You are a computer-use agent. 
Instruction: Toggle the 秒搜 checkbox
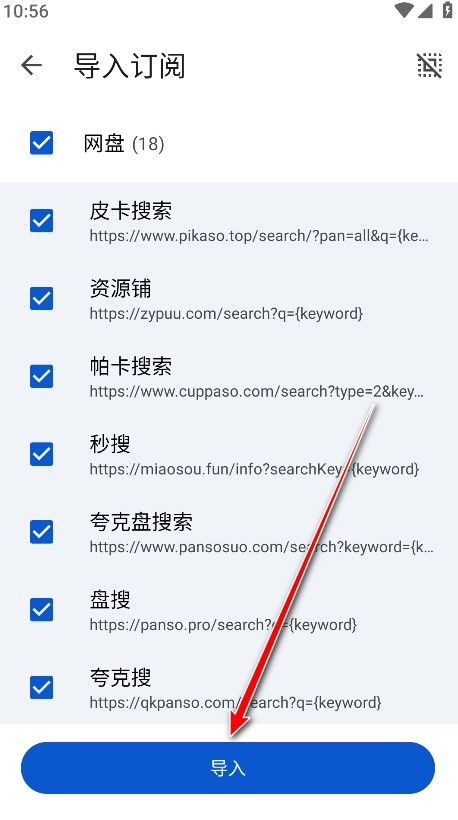click(41, 454)
